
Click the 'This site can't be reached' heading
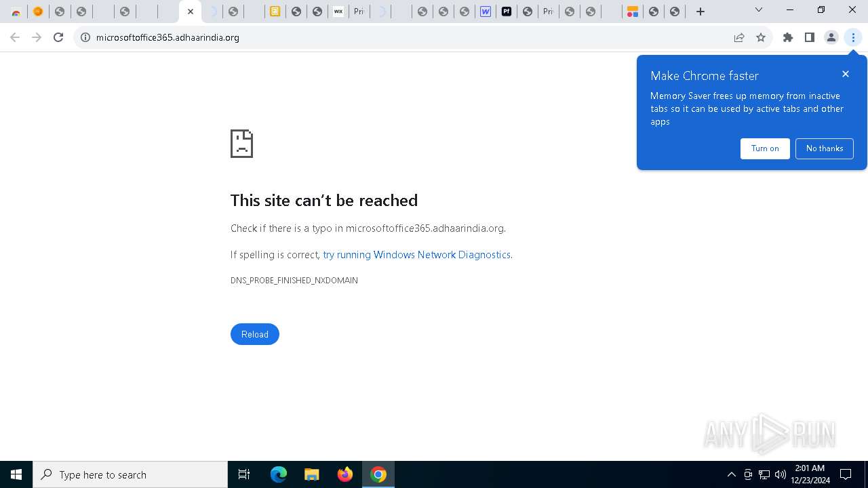324,200
